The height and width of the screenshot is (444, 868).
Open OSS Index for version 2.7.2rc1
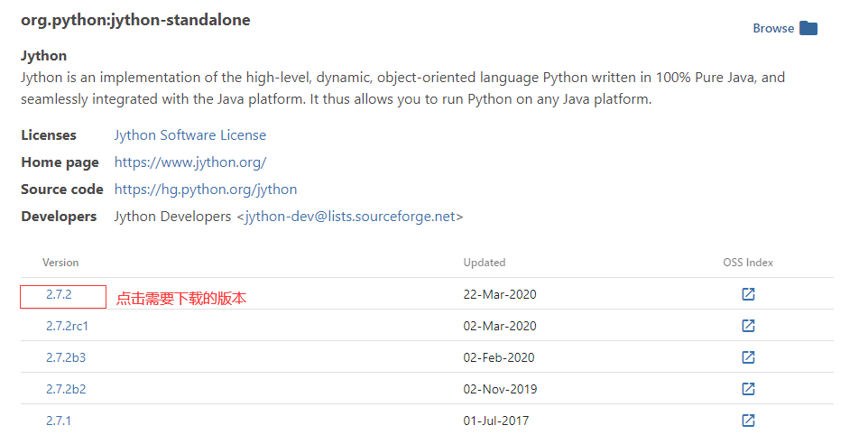point(748,326)
